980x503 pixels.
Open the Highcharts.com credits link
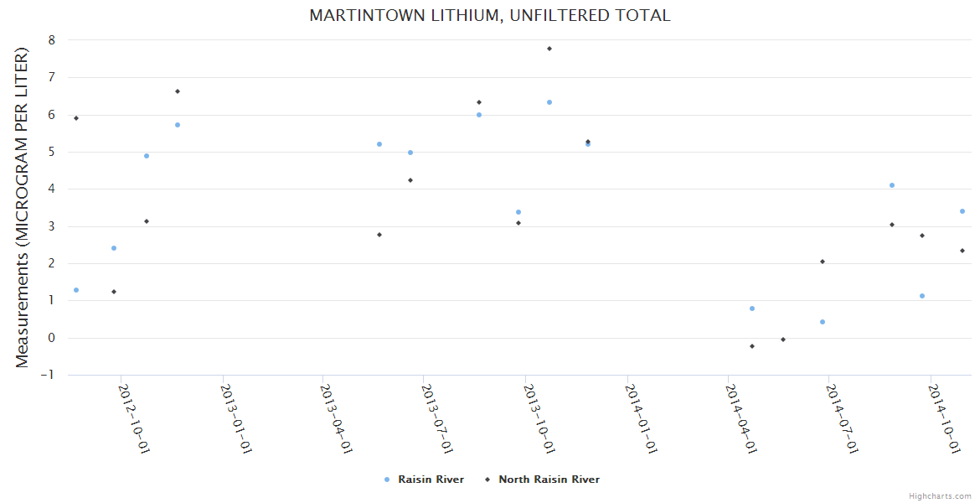(x=940, y=495)
